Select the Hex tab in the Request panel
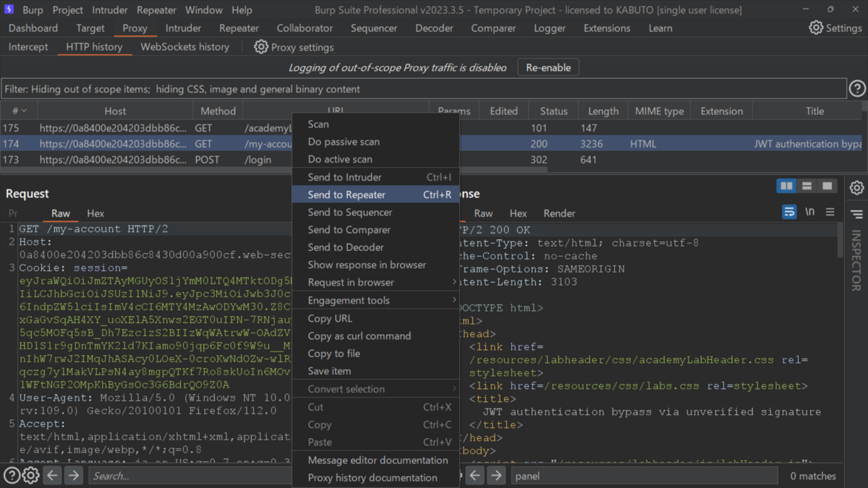This screenshot has height=488, width=868. (x=95, y=213)
